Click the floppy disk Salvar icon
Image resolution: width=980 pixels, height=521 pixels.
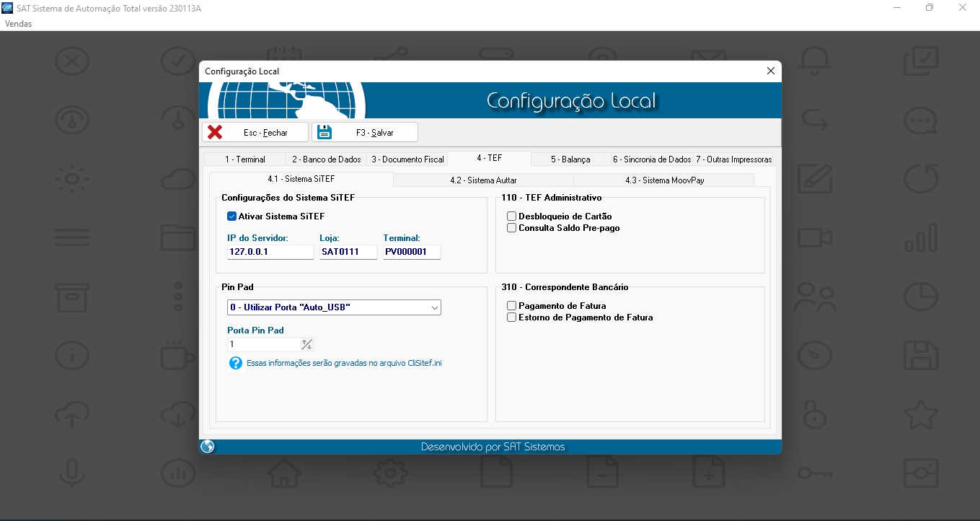tap(325, 132)
